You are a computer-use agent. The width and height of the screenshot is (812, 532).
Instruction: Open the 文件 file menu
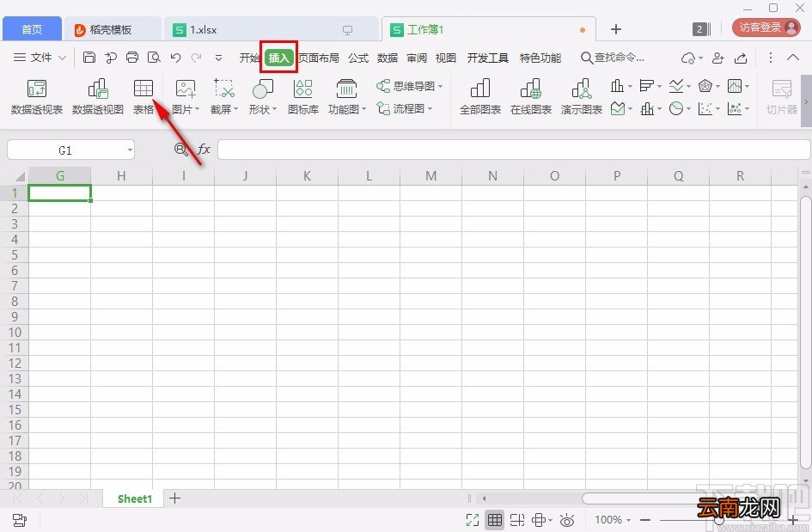[40, 58]
